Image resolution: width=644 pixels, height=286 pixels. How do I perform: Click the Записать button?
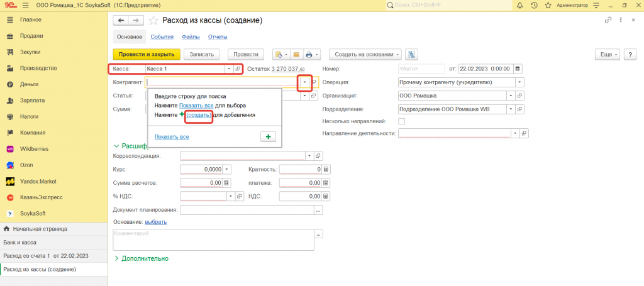point(201,55)
